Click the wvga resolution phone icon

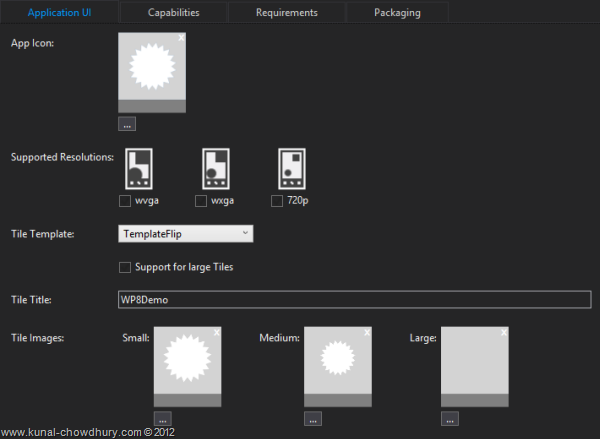139,169
